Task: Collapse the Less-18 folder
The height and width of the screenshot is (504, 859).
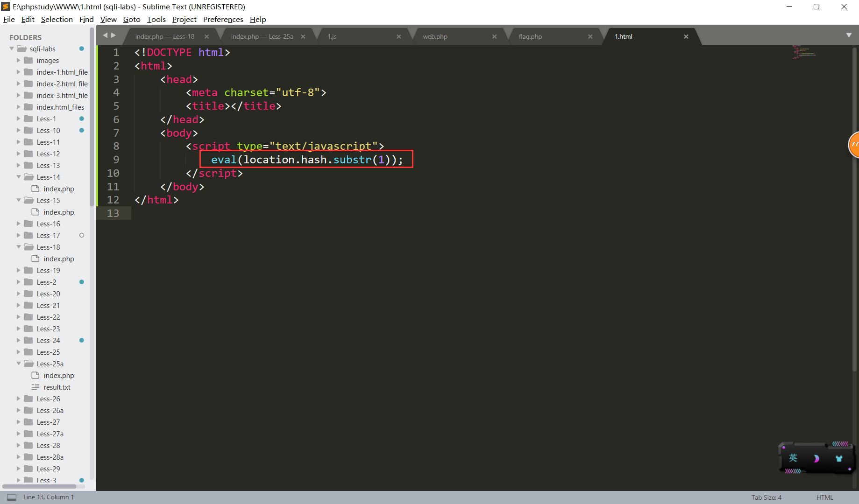Action: click(x=19, y=247)
